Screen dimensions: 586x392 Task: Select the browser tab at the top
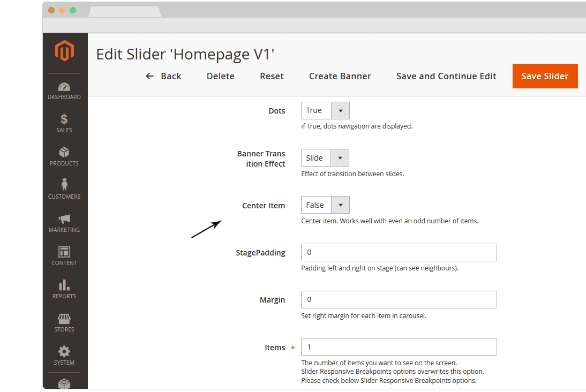click(125, 12)
